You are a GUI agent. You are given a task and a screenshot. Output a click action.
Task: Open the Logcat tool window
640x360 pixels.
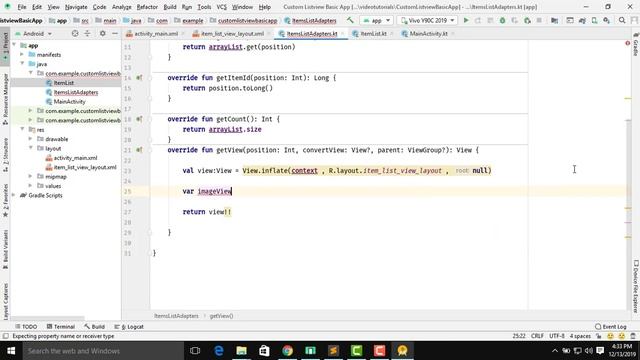click(129, 327)
